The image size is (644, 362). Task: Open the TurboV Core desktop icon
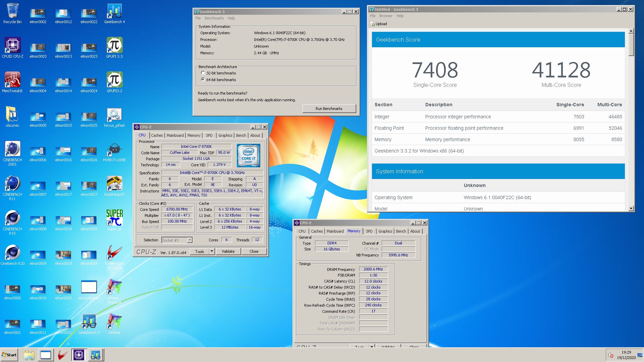[114, 257]
